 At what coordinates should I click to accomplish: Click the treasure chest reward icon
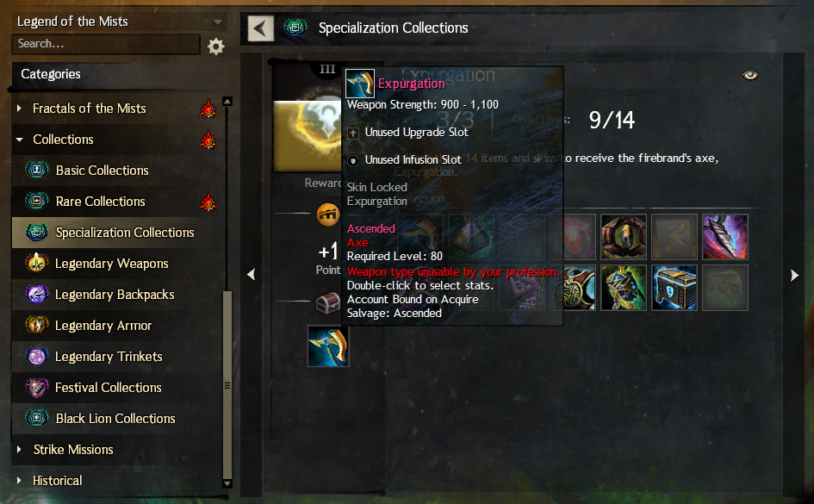click(x=327, y=302)
